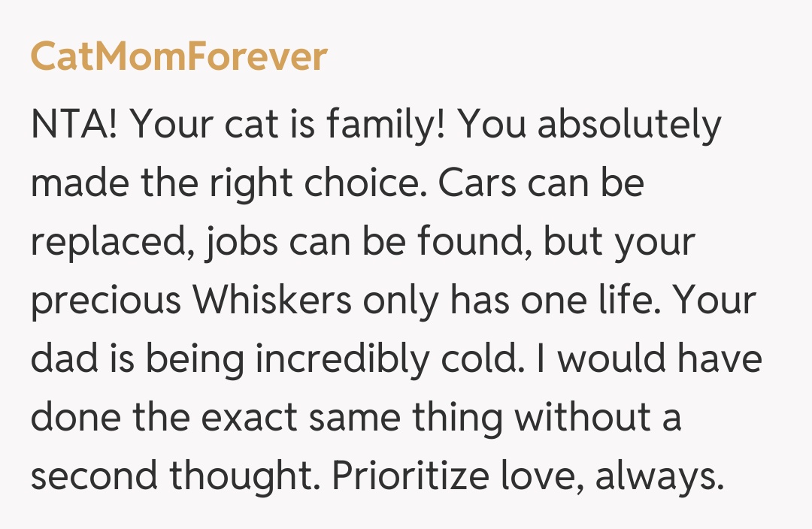Image resolution: width=812 pixels, height=529 pixels.
Task: Click the name "Whiskers" in the comment
Action: (273, 301)
